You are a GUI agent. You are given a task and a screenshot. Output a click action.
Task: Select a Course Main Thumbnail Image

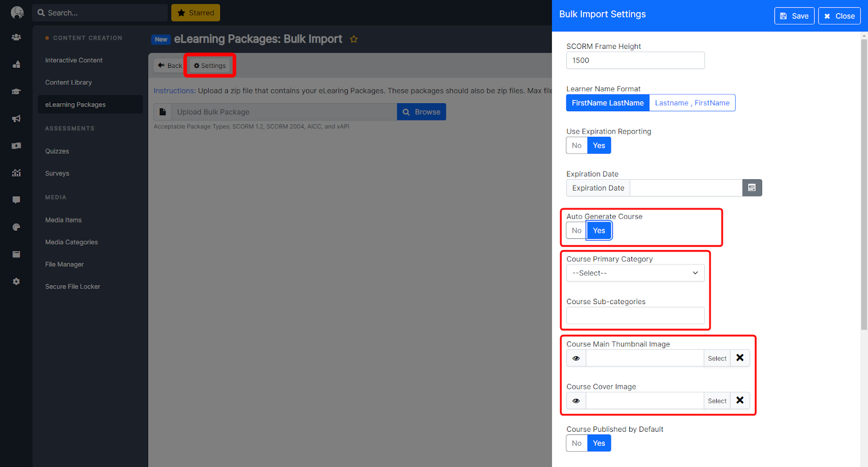click(717, 358)
